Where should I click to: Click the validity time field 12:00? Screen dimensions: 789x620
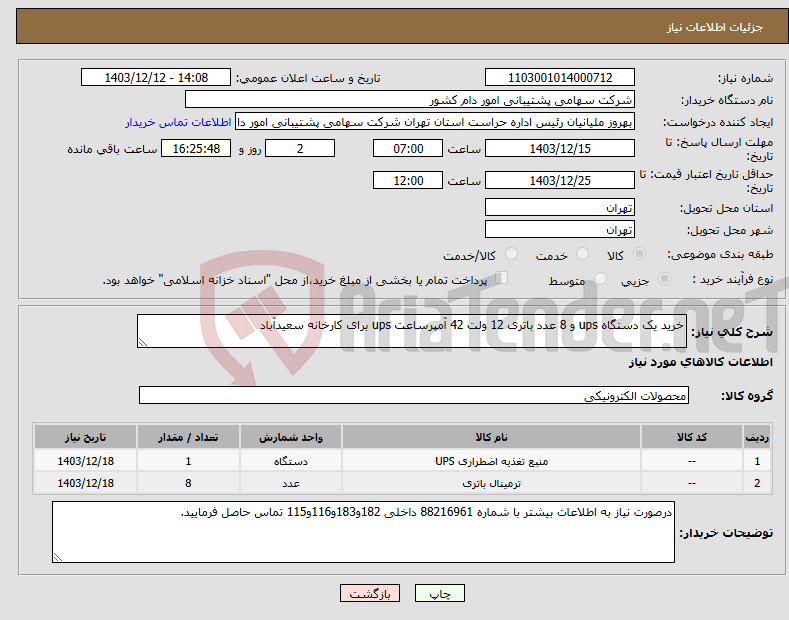[408, 180]
